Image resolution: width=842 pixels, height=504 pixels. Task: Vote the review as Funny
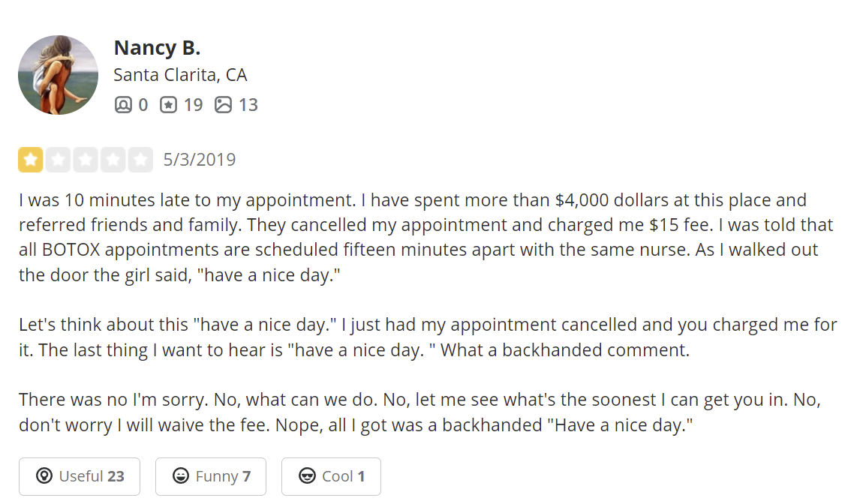(x=210, y=476)
